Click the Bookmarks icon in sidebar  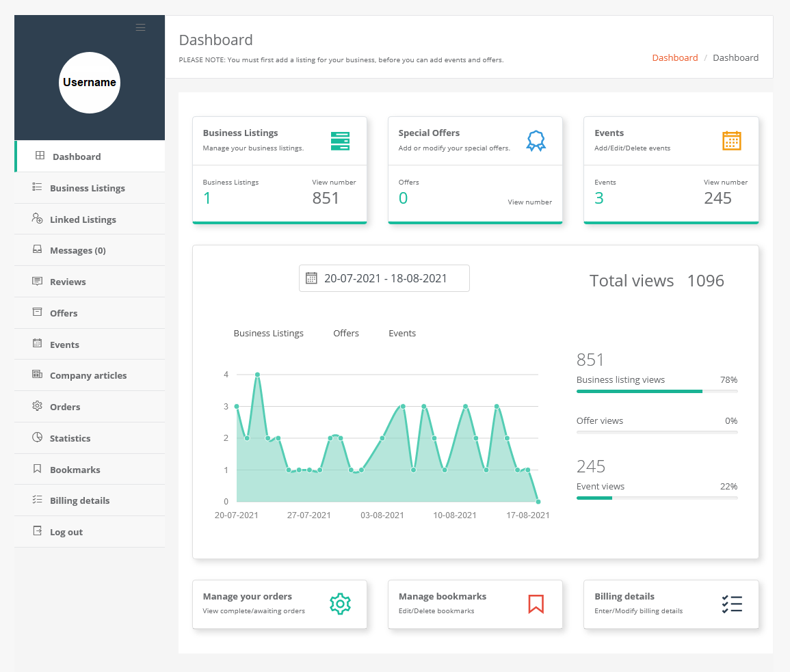click(38, 468)
